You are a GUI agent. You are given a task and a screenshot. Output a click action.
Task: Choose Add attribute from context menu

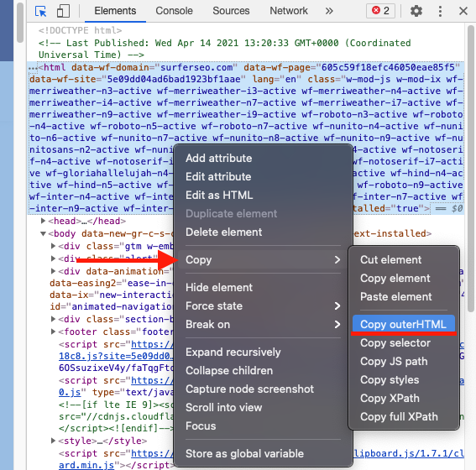264,158
